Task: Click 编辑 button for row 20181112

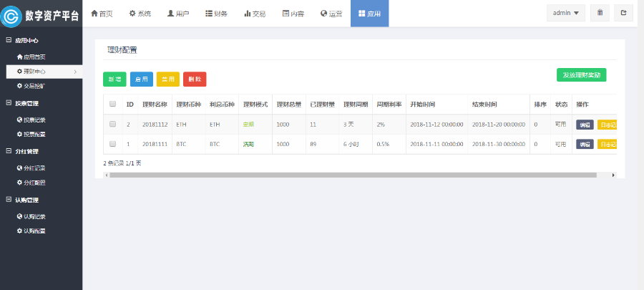Action: [585, 125]
